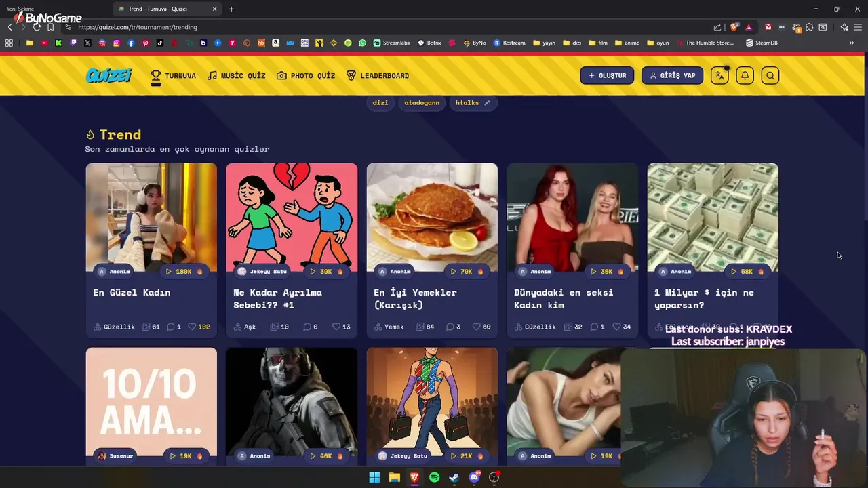Expand the hidden bookmarks chevron
The height and width of the screenshot is (488, 868).
click(x=851, y=43)
